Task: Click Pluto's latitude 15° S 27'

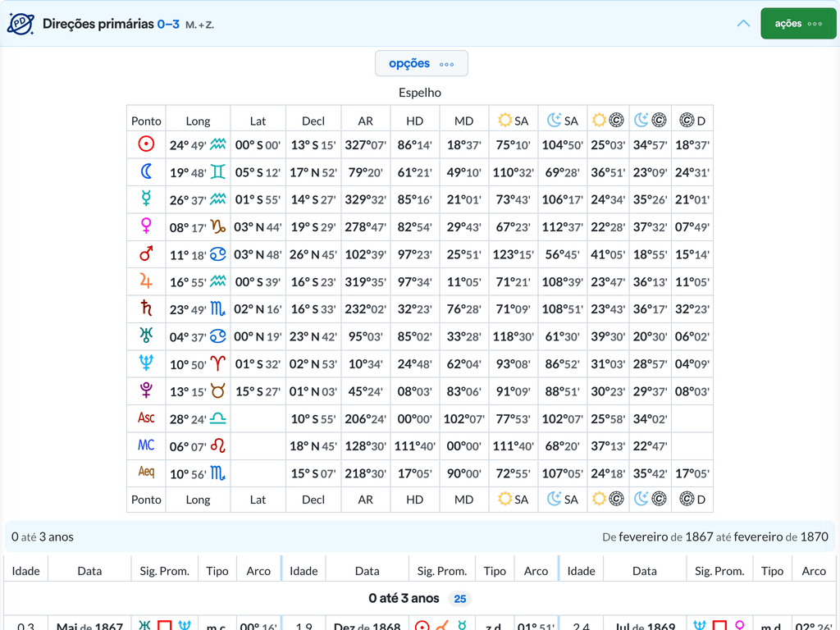Action: pyautogui.click(x=258, y=391)
